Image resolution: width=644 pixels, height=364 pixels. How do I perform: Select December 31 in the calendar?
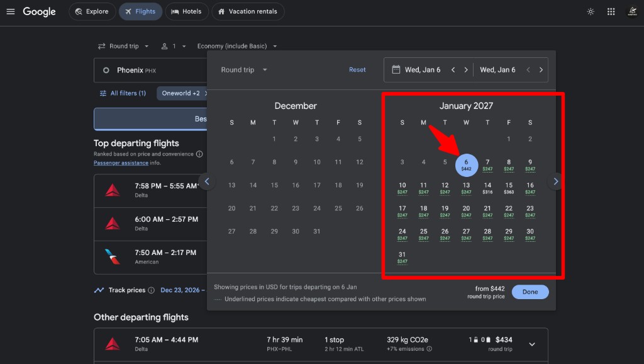point(317,231)
